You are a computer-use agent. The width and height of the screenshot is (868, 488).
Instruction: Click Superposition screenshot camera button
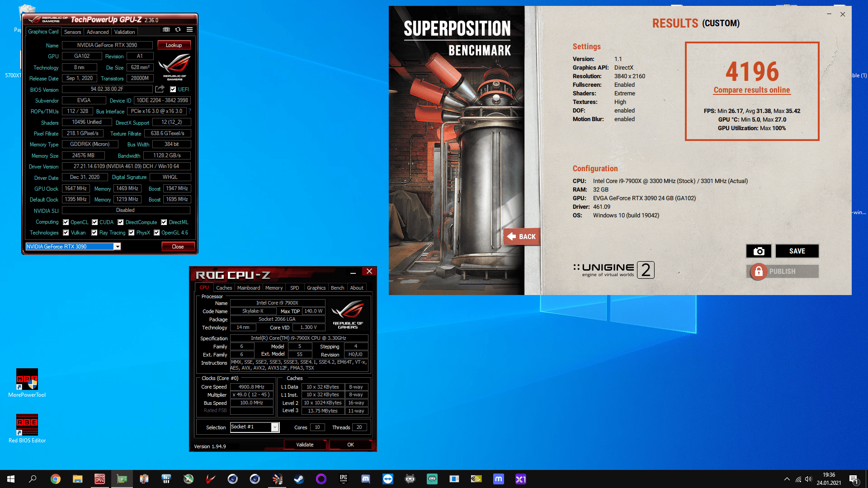click(x=759, y=251)
